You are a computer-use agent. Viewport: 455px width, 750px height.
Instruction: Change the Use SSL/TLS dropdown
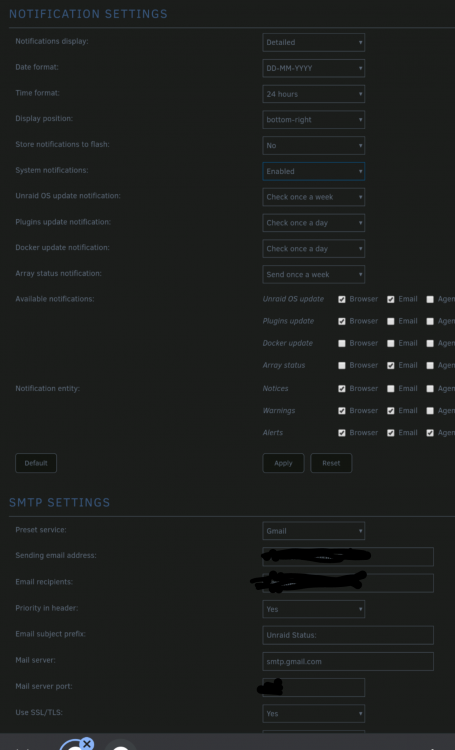click(x=313, y=714)
